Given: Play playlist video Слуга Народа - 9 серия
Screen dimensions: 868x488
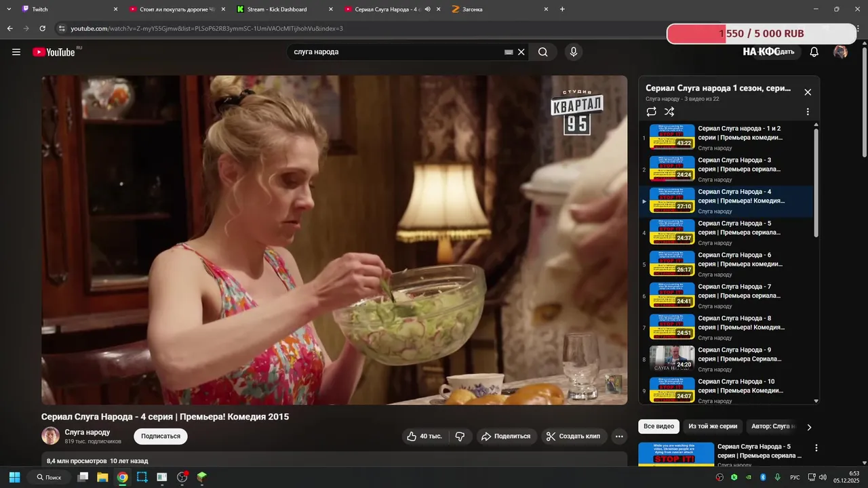Looking at the screenshot, I should coord(726,359).
